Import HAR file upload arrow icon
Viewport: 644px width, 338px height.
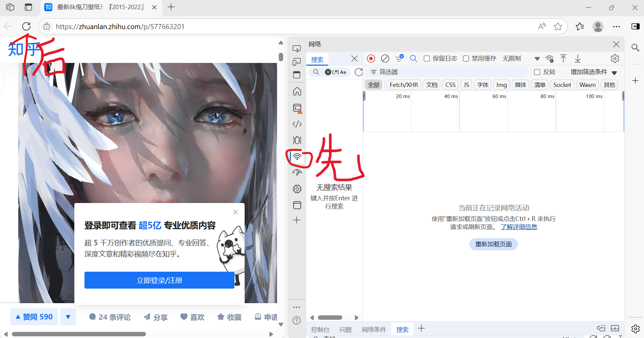(563, 59)
